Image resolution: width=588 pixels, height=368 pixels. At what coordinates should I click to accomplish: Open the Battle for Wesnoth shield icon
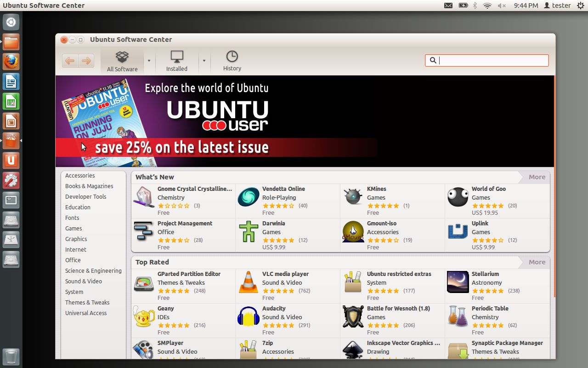click(x=353, y=317)
